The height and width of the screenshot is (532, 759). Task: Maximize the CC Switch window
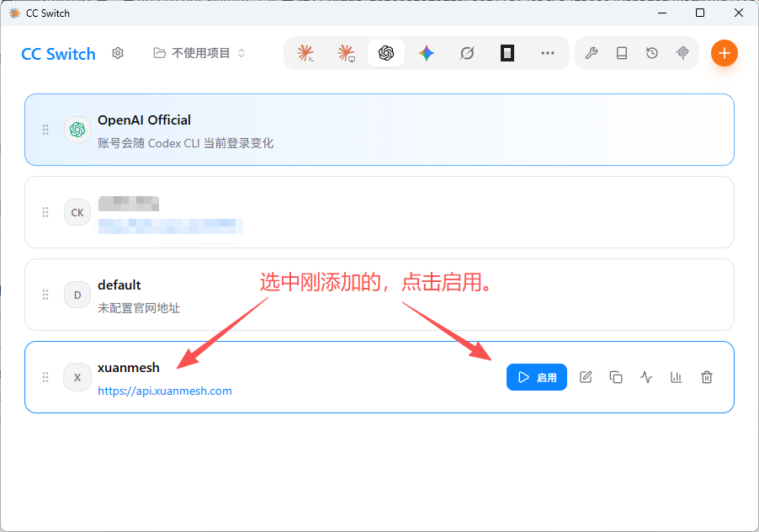(700, 13)
